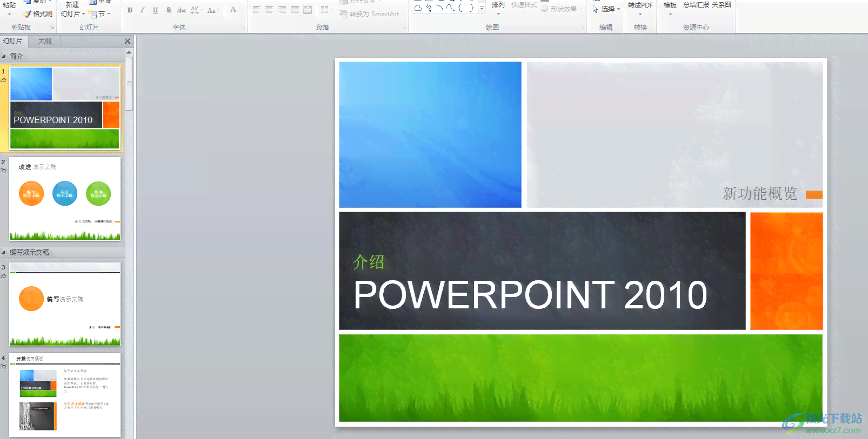
Task: Toggle underline text formatting
Action: coord(155,10)
